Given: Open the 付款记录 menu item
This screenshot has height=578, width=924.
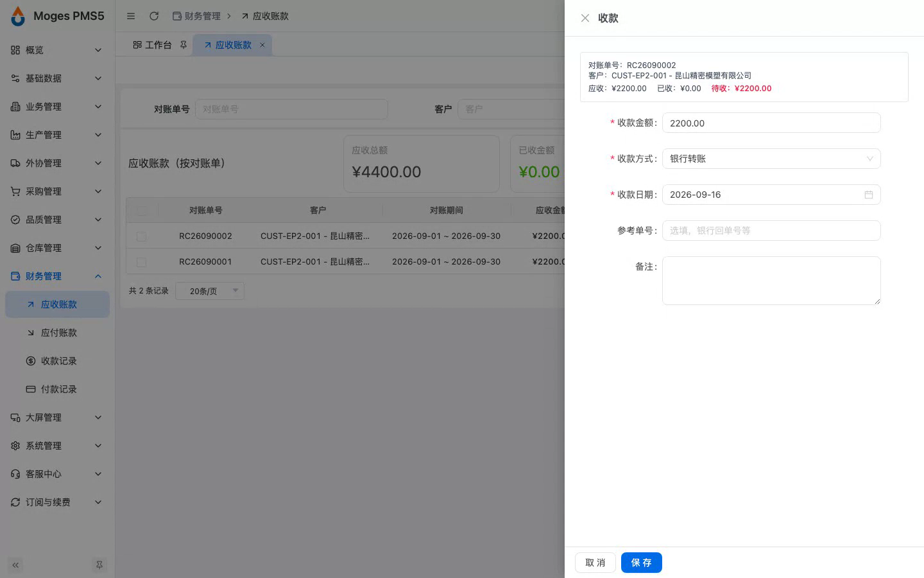Looking at the screenshot, I should coord(58,389).
